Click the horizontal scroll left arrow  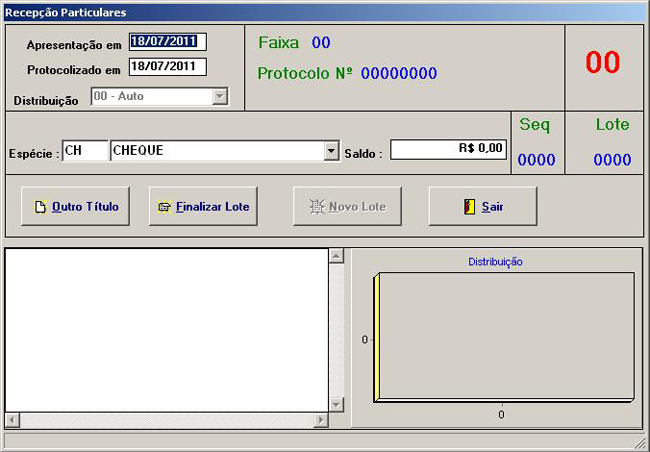(12, 420)
